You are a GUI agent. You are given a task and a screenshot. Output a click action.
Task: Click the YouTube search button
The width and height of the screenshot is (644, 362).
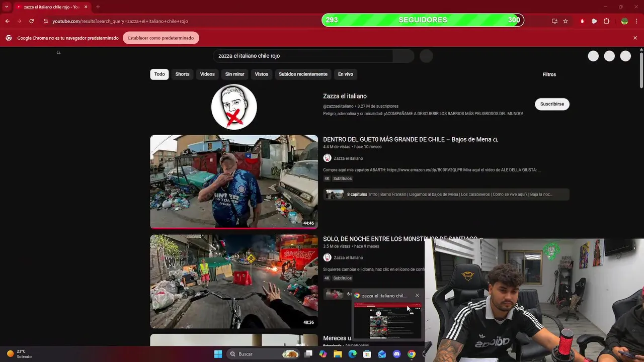pyautogui.click(x=403, y=56)
